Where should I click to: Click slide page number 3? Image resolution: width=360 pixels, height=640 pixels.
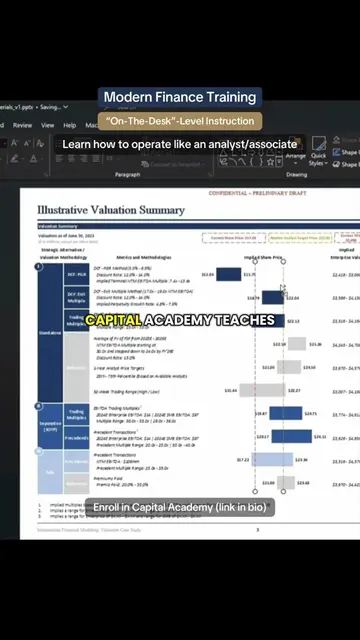(258, 530)
